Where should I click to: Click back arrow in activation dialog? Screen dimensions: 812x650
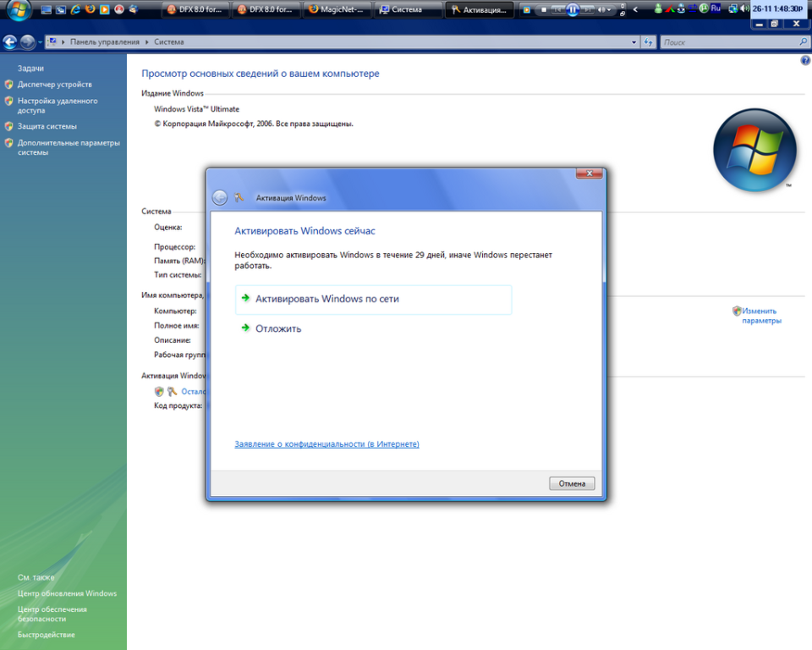coord(220,197)
